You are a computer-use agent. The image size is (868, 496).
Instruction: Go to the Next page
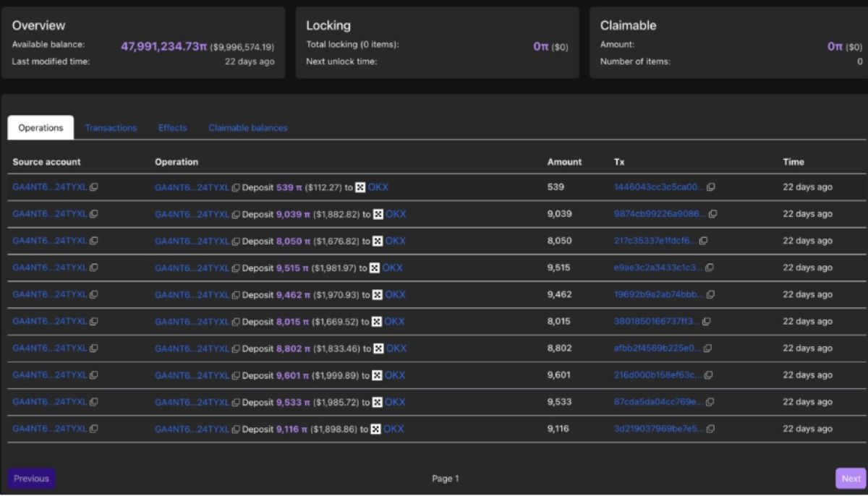click(851, 478)
